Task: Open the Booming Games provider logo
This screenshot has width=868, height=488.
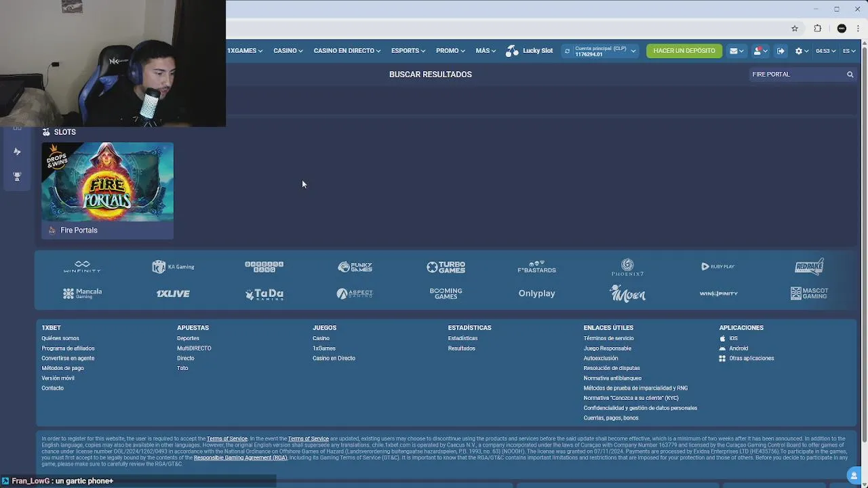Action: 446,293
